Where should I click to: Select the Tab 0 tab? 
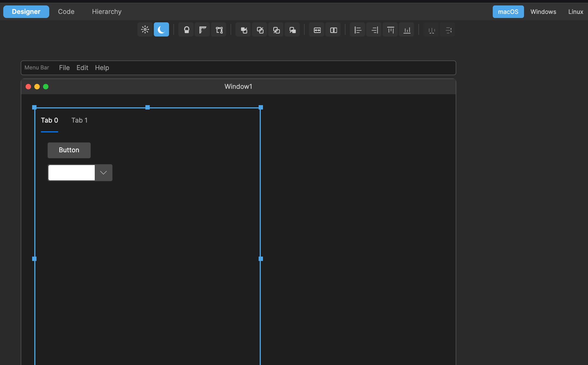click(50, 120)
